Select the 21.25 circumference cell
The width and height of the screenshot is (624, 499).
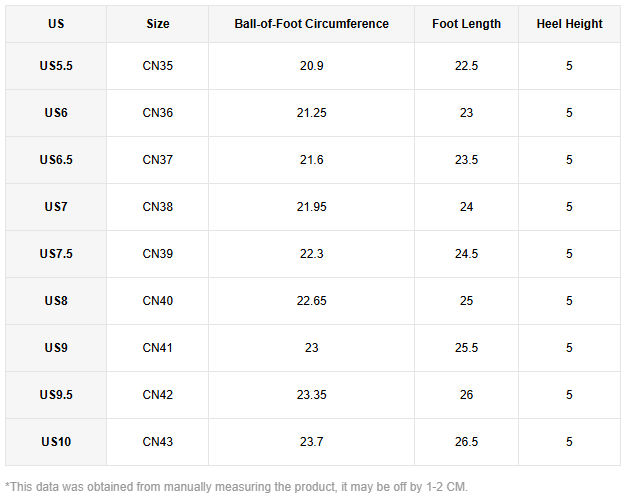(311, 113)
